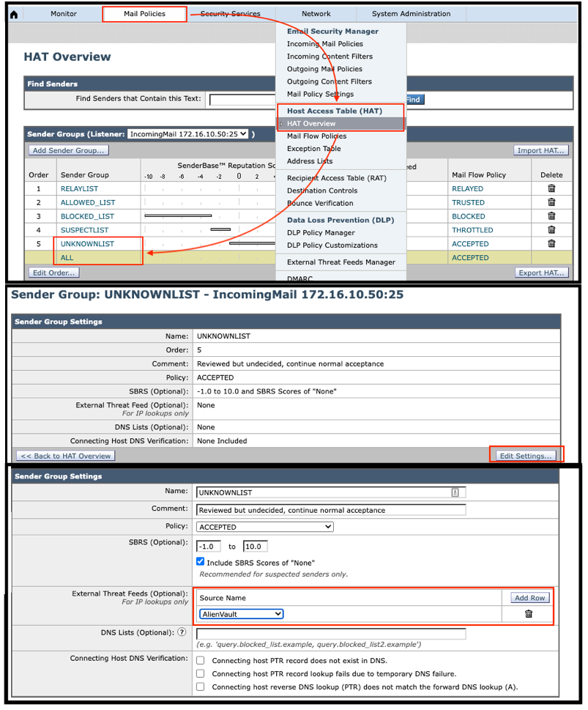Screen dimensions: 588x710
Task: Select Recipient Access Table (RAT) menu item
Action: click(x=337, y=178)
